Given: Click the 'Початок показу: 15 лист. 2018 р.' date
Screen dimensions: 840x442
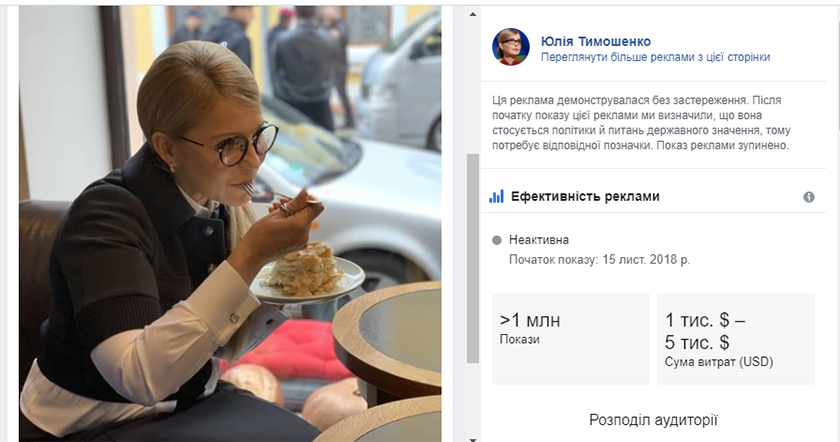Looking at the screenshot, I should [x=599, y=260].
